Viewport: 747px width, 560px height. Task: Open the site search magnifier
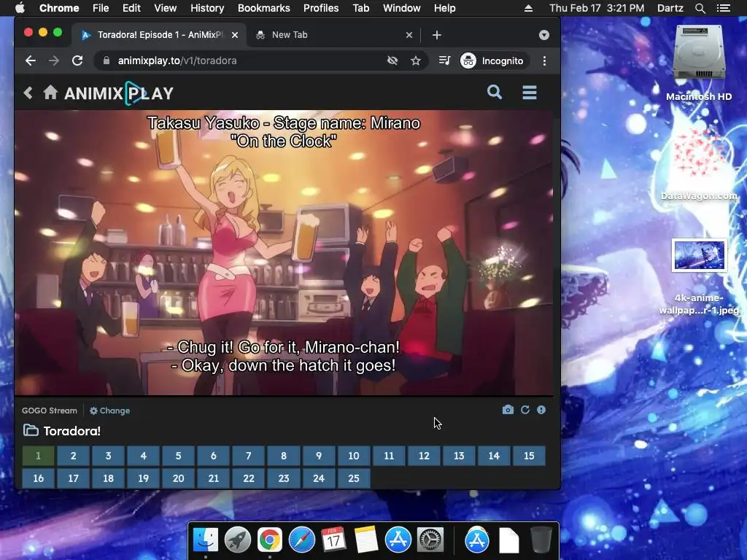495,92
